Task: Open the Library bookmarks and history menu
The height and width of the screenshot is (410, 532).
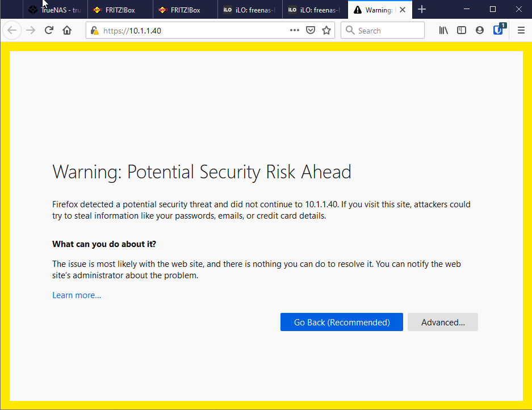Action: click(x=443, y=31)
